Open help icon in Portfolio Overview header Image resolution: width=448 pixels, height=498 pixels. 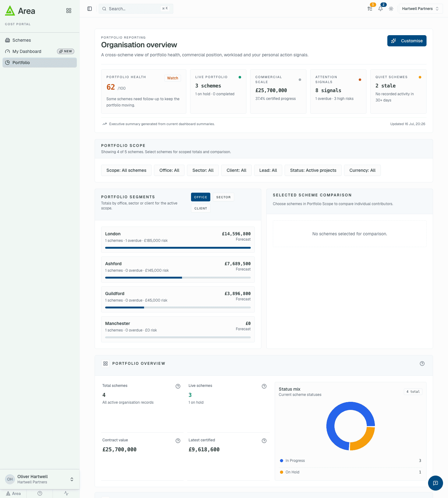tap(422, 364)
